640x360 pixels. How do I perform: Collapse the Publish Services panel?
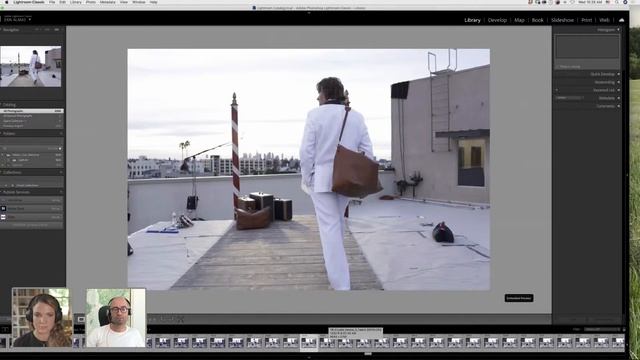coord(16,192)
